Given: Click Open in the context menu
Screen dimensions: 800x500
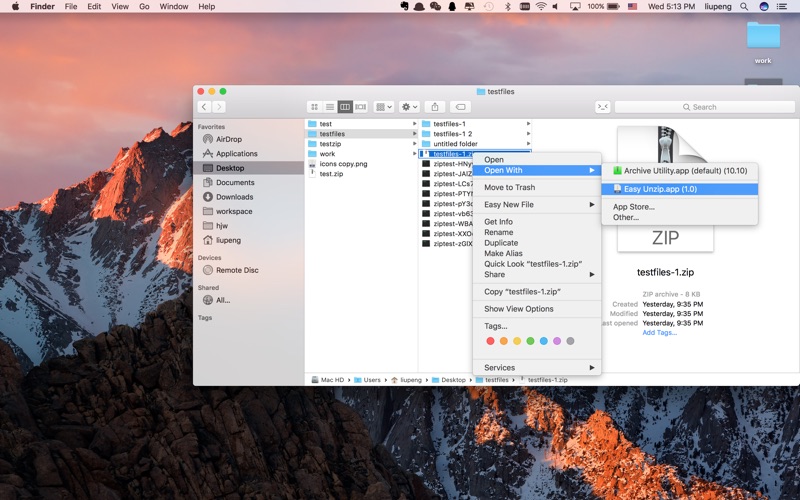Looking at the screenshot, I should tap(537, 160).
